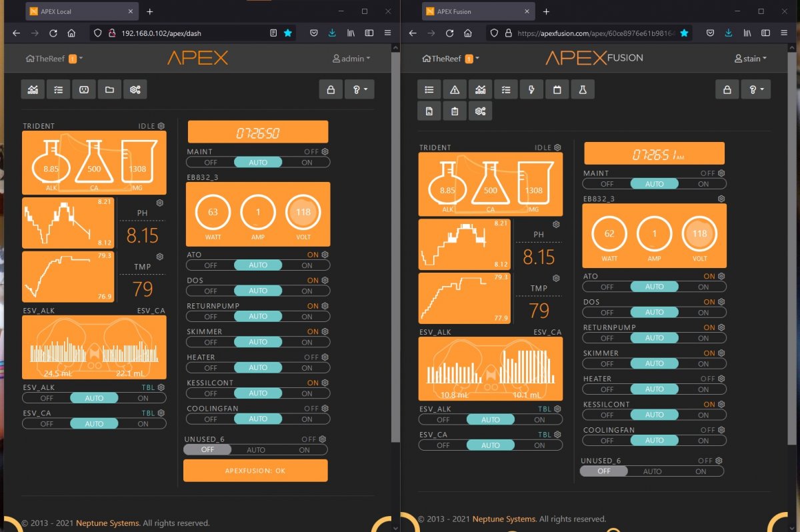Switch to the APEX Fusion browser tab

478,11
